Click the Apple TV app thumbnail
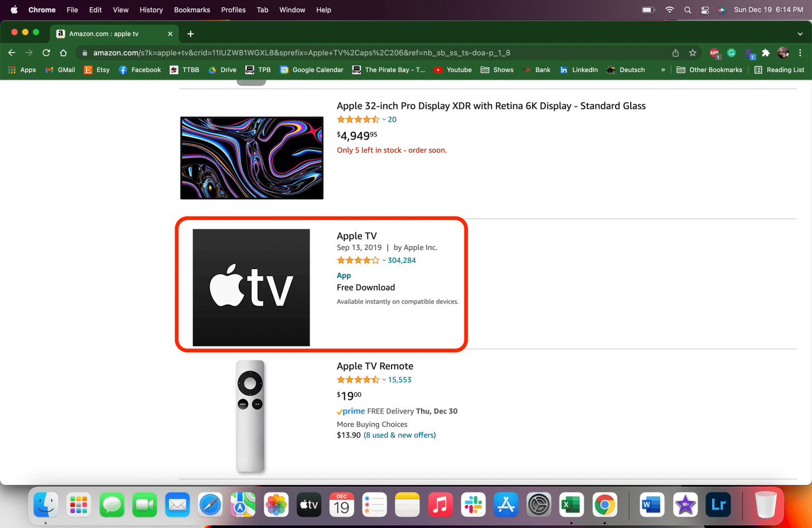 (x=252, y=287)
